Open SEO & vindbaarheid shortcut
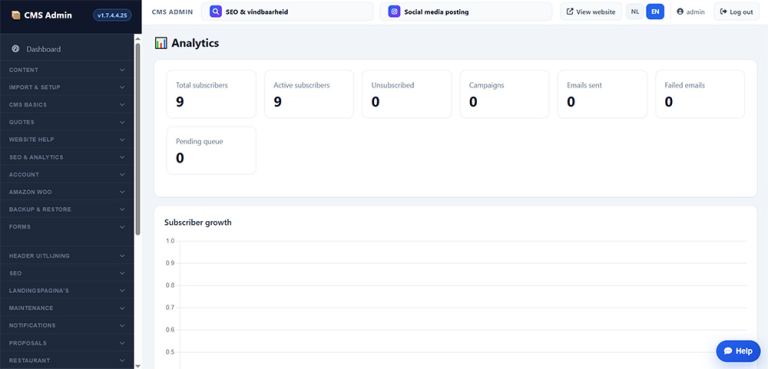The height and width of the screenshot is (369, 768). click(288, 12)
